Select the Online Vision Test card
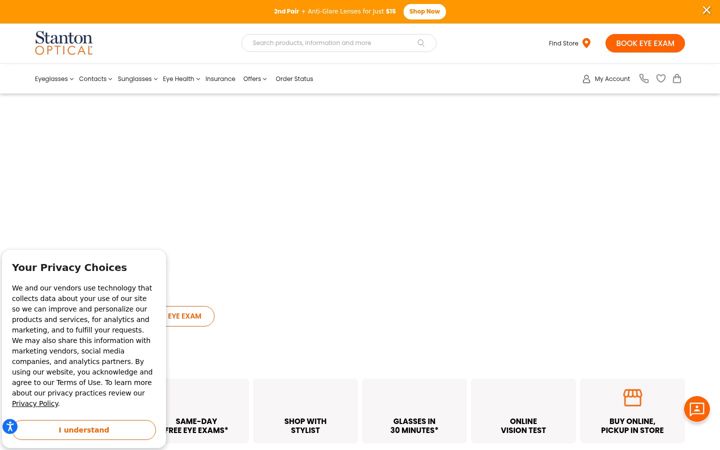Viewport: 720px width, 450px height. click(523, 411)
